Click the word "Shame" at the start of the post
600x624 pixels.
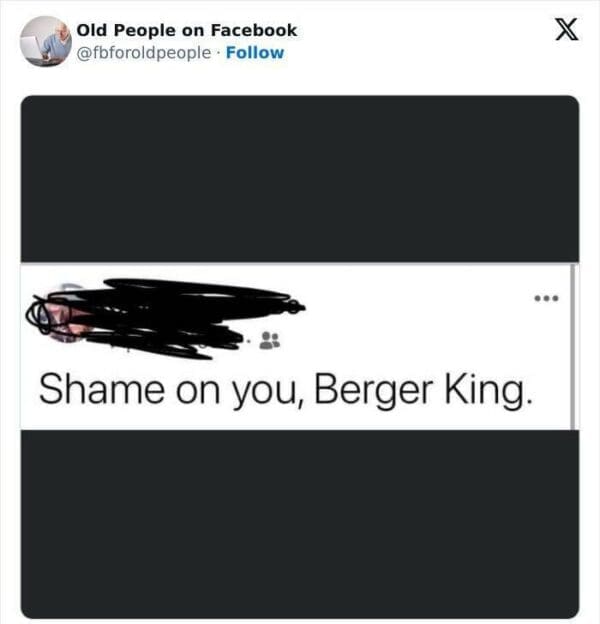pos(101,389)
